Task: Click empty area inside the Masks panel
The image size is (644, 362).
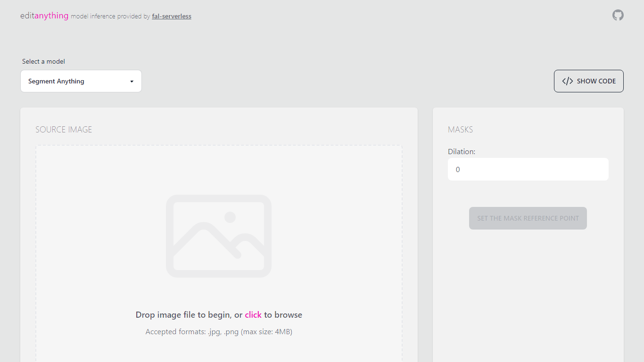Action: pos(528,292)
